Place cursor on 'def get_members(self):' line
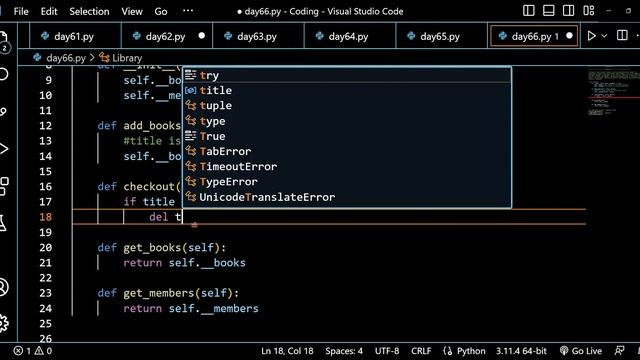The image size is (640, 360). (168, 293)
